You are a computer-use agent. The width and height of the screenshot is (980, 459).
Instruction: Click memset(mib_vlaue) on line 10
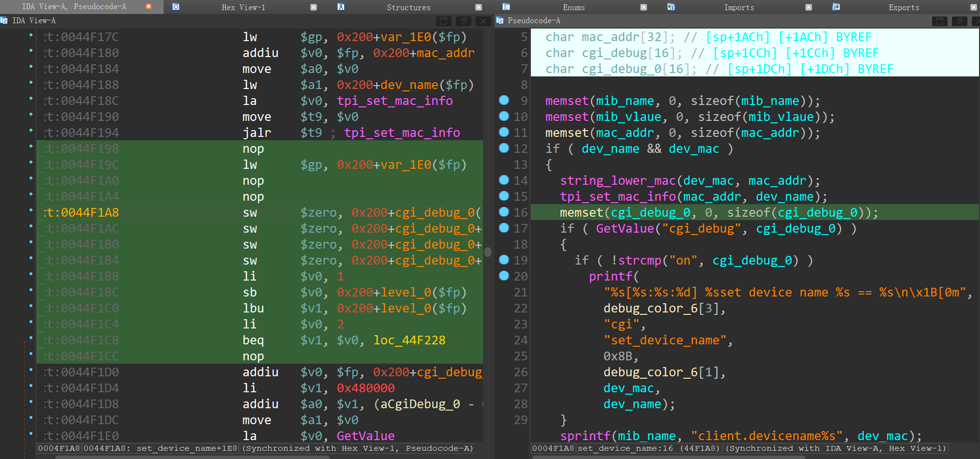coord(690,117)
